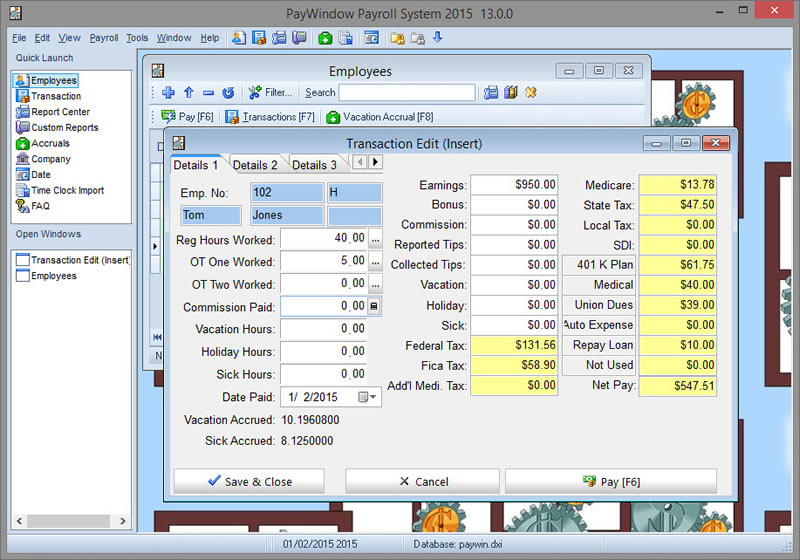800x560 pixels.
Task: Click the Vacation Hours input field
Action: click(x=323, y=328)
